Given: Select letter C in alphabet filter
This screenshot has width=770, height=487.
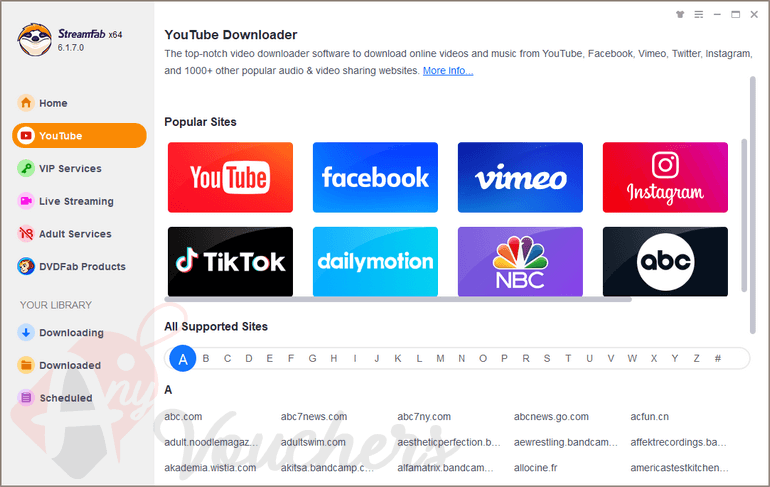Looking at the screenshot, I should pyautogui.click(x=227, y=358).
